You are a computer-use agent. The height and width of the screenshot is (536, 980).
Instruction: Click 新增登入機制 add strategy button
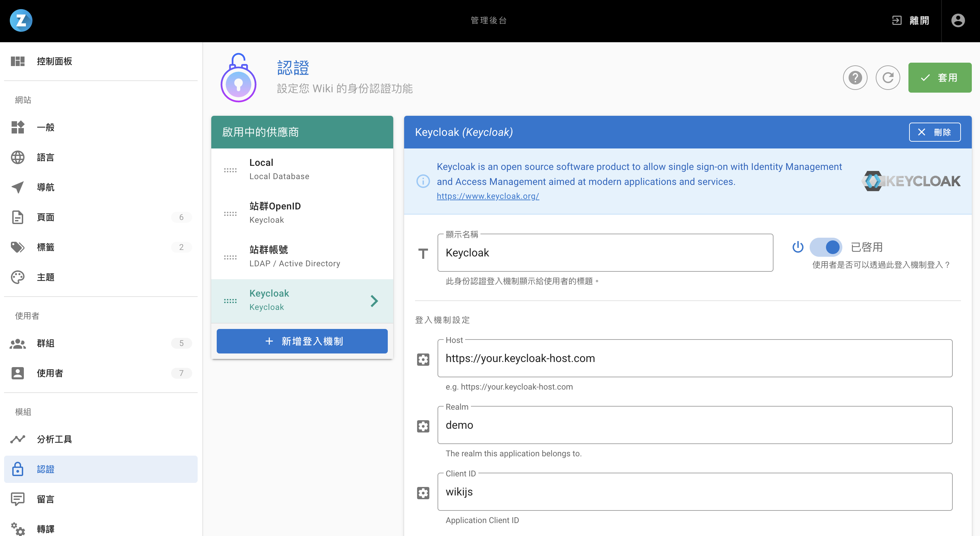coord(302,341)
